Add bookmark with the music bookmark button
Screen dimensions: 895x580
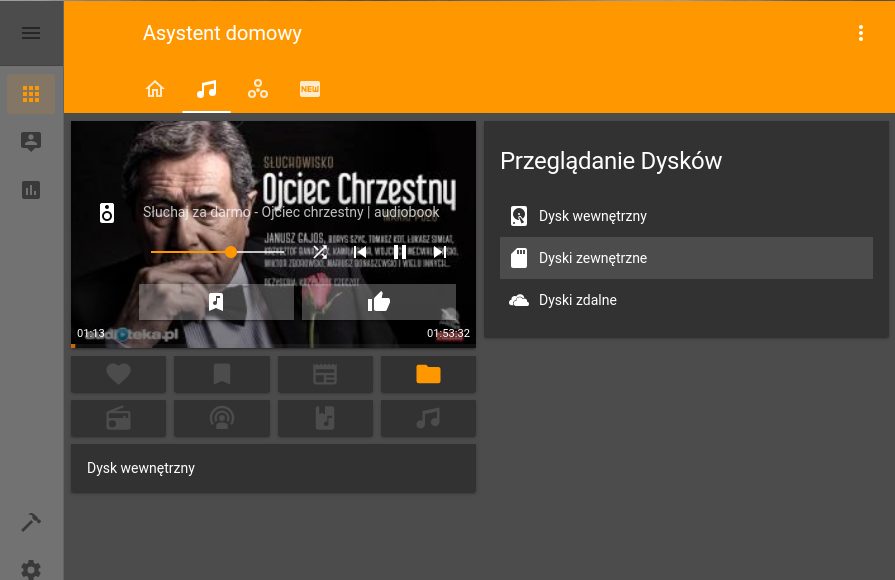(x=216, y=302)
